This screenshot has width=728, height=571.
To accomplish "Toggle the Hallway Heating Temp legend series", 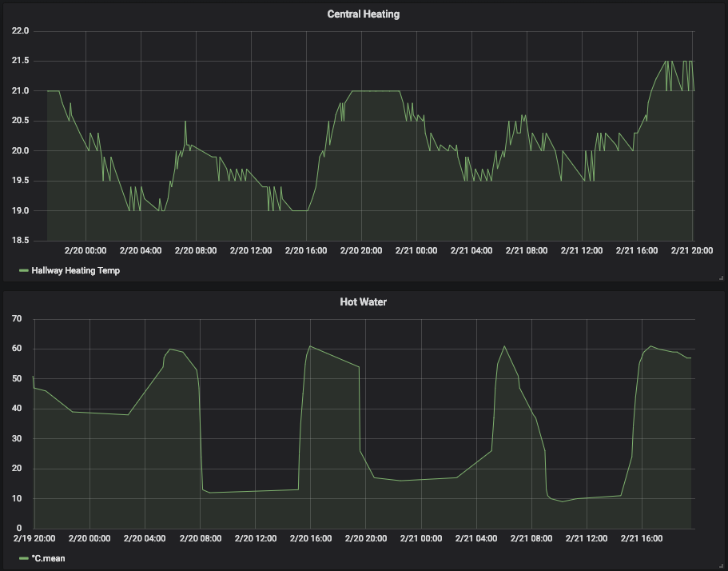I will (76, 270).
